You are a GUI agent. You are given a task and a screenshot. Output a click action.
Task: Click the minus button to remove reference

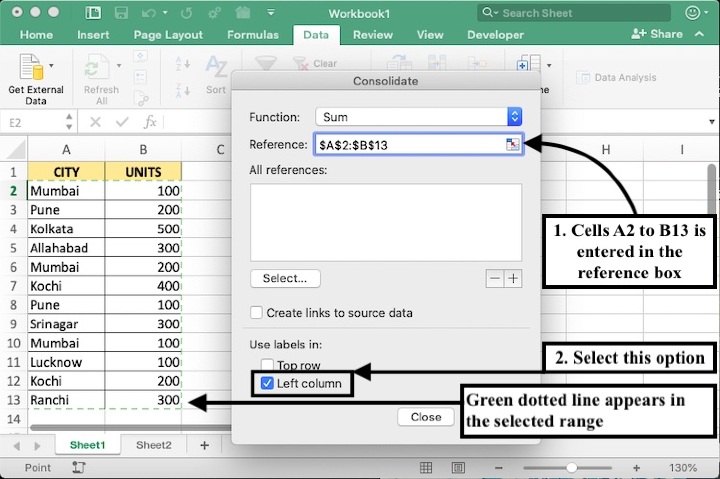point(495,278)
